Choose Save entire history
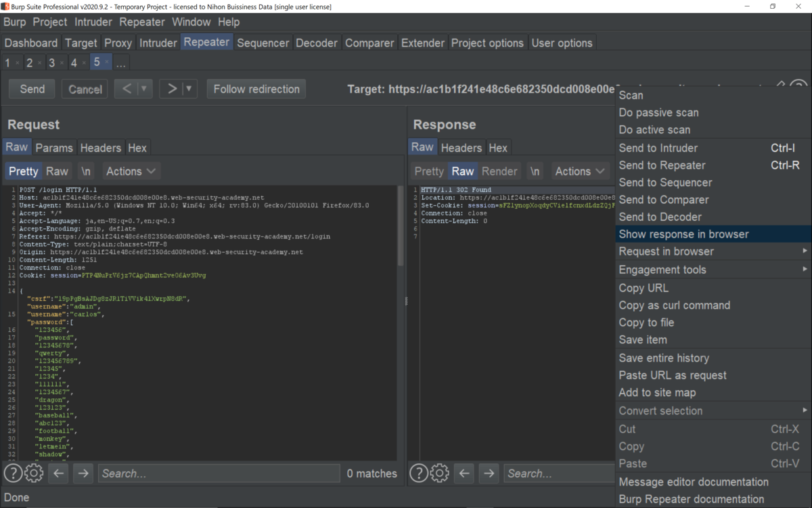Image resolution: width=812 pixels, height=508 pixels. [x=713, y=358]
